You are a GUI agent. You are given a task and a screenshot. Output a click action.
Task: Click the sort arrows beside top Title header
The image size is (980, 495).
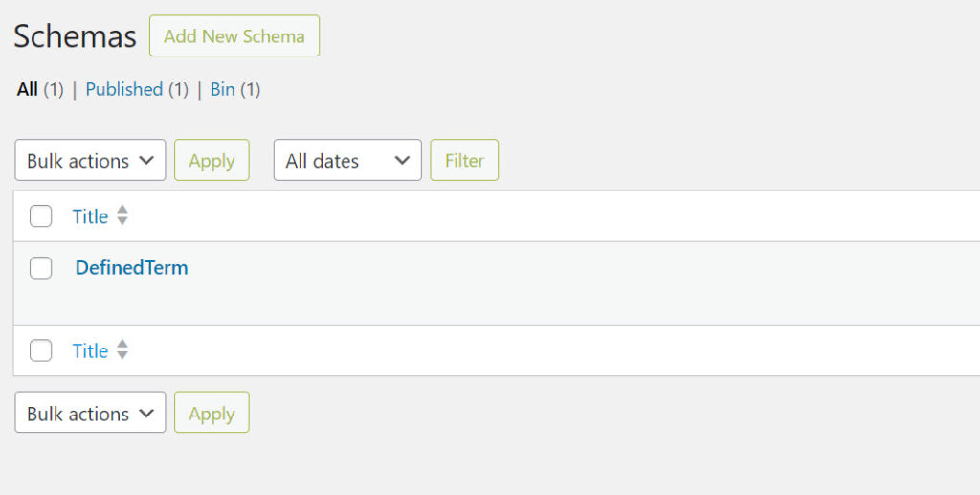click(122, 216)
